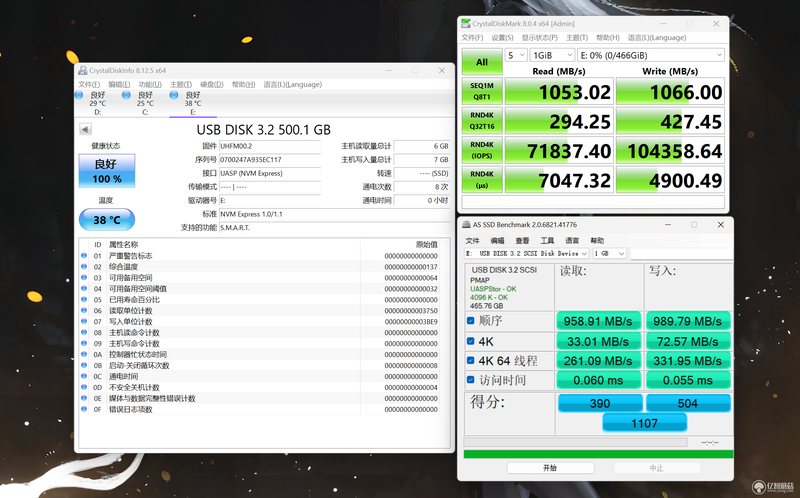
Task: Toggle the 4K test checkbox
Action: (470, 341)
